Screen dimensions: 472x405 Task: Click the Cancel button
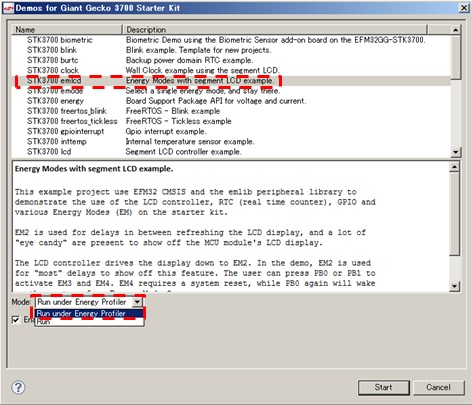(439, 387)
